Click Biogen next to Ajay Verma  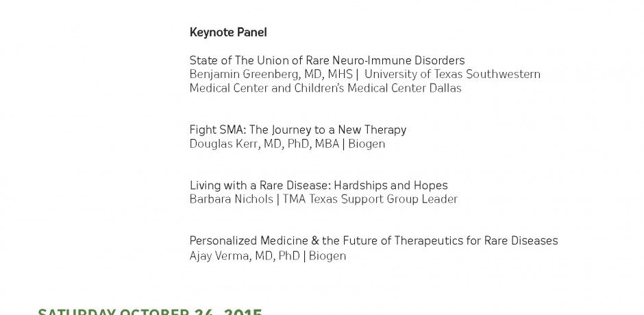(327, 256)
